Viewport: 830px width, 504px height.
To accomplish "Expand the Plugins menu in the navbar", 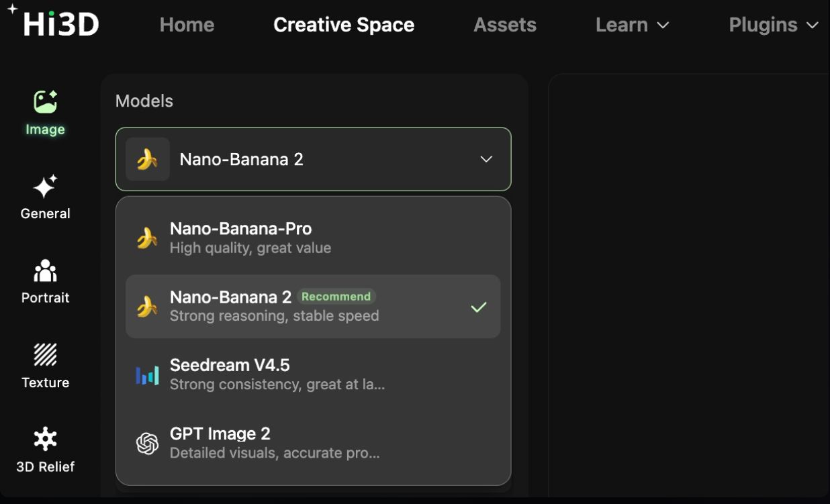I will 774,25.
